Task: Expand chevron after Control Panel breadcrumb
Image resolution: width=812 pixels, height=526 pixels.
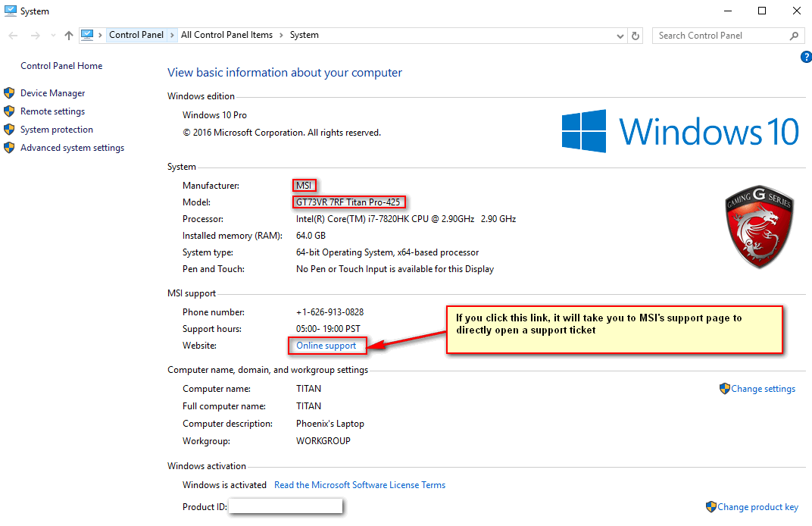Action: (x=172, y=35)
